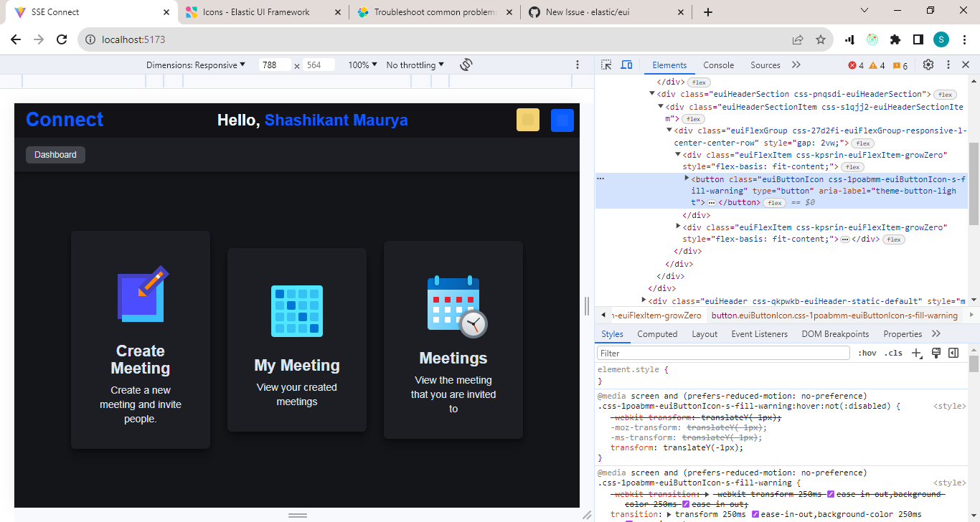980x522 pixels.
Task: Open the No throttling dropdown
Action: pos(415,65)
